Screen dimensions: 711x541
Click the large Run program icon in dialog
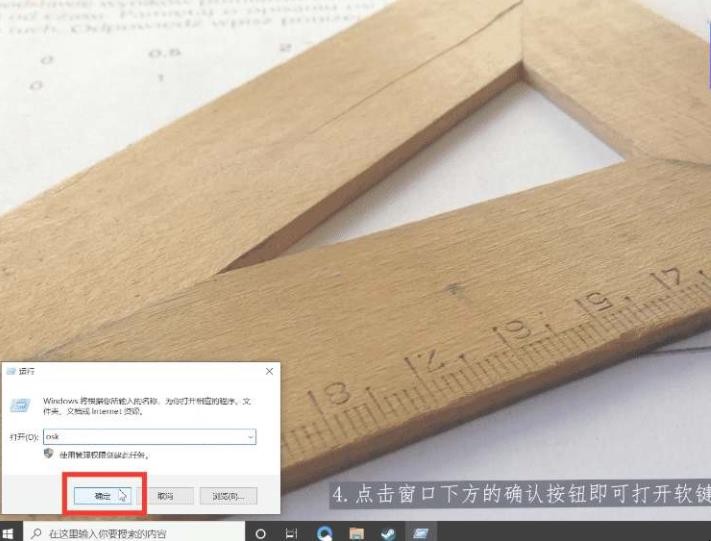pyautogui.click(x=19, y=406)
